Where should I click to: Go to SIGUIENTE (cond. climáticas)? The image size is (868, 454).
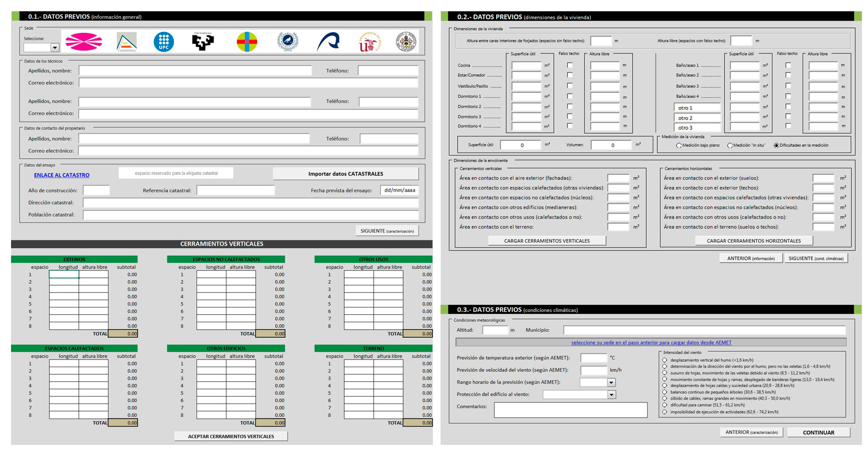click(x=816, y=258)
